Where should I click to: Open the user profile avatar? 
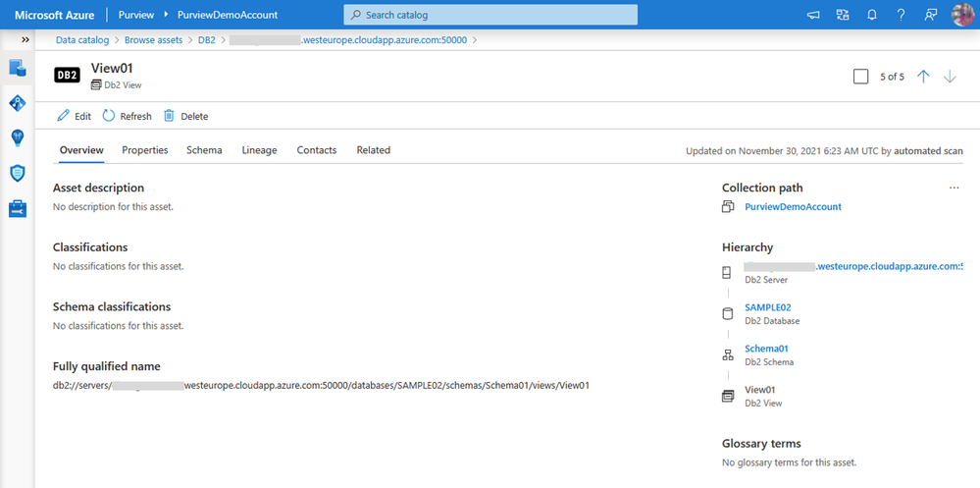click(x=963, y=15)
